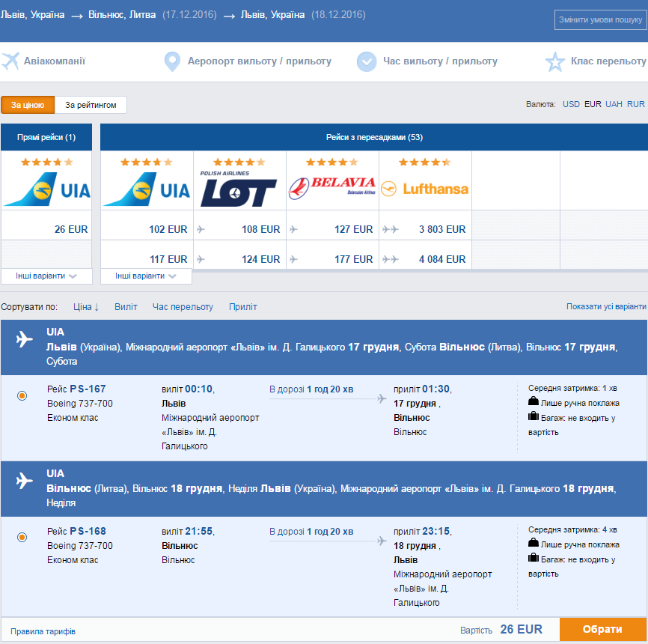
Task: Click the orange Обрати button
Action: pos(603,629)
